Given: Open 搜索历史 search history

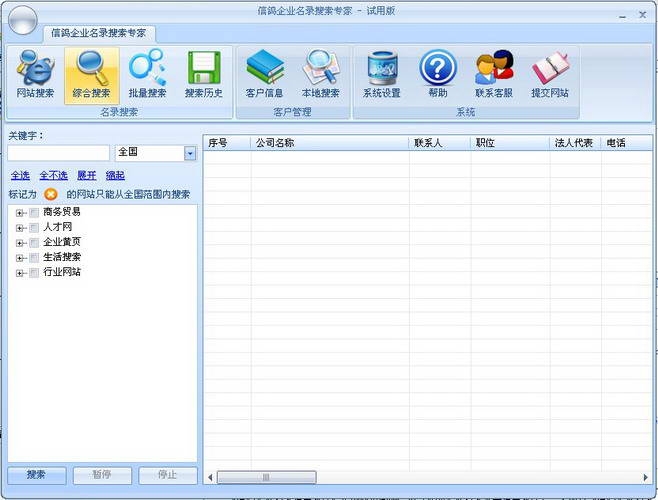Looking at the screenshot, I should [x=204, y=75].
